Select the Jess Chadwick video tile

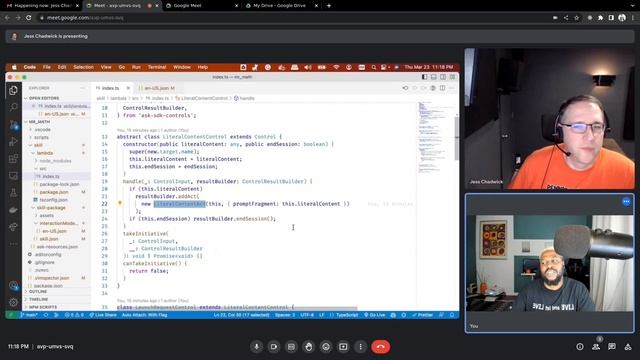point(549,119)
